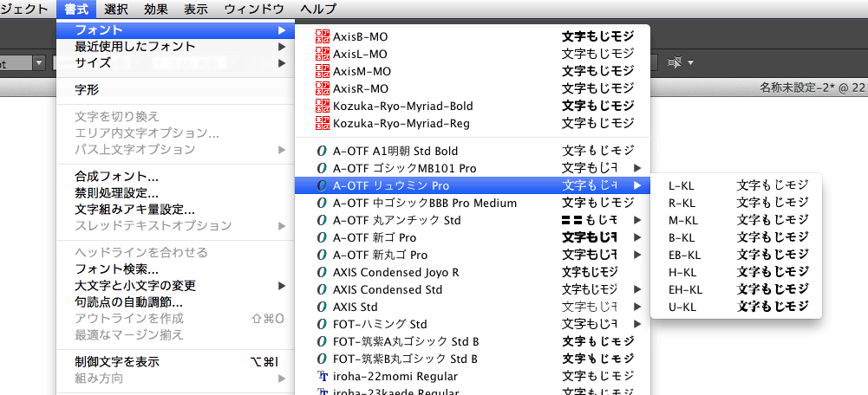Viewport: 868px width, 395px height.
Task: Select フォント submenu entry
Action: pos(175,29)
